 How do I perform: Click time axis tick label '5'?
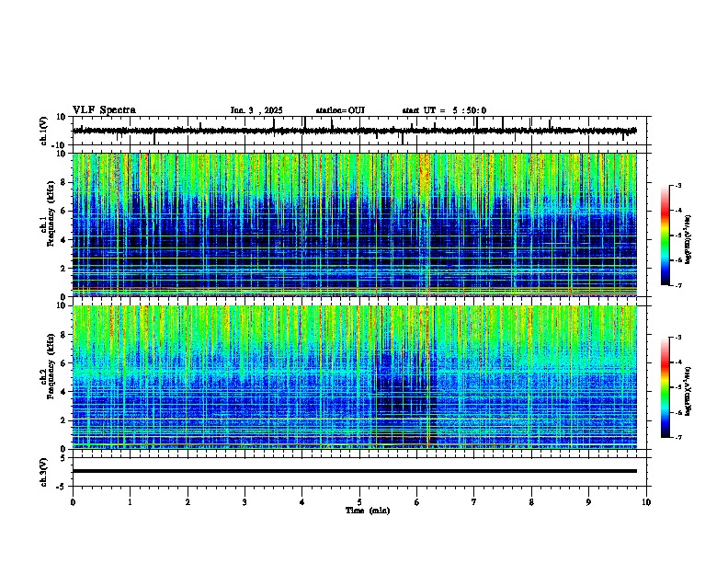click(x=359, y=502)
